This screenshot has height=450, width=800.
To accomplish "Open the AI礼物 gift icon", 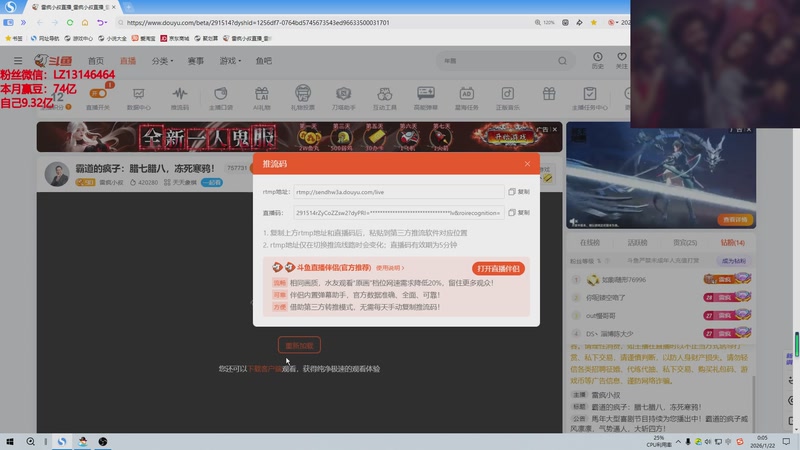I will coord(262,98).
